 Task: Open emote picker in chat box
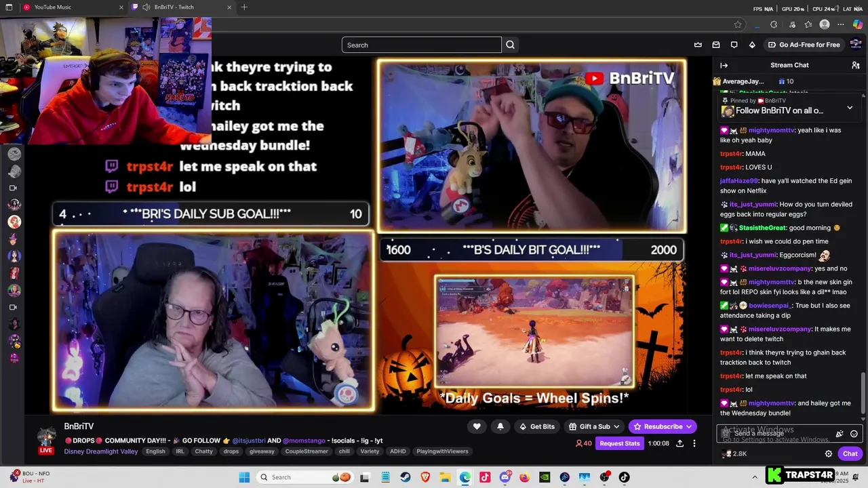(854, 434)
